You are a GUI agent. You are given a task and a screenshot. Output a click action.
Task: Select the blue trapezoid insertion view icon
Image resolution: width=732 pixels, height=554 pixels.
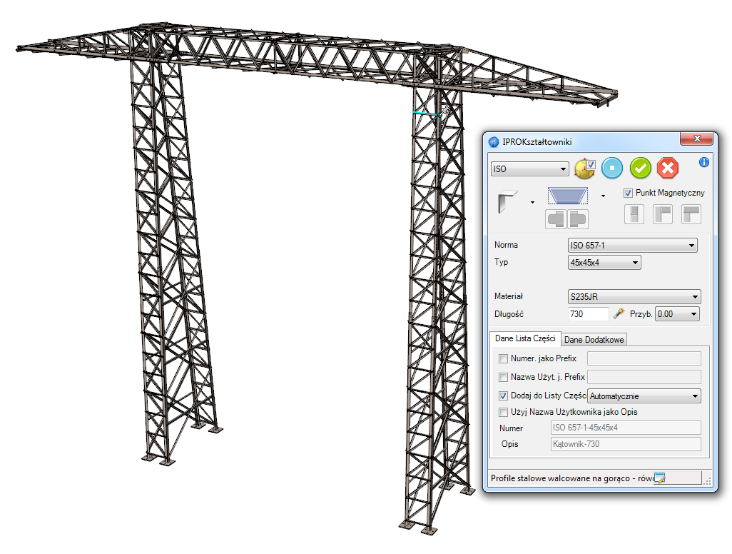[568, 195]
